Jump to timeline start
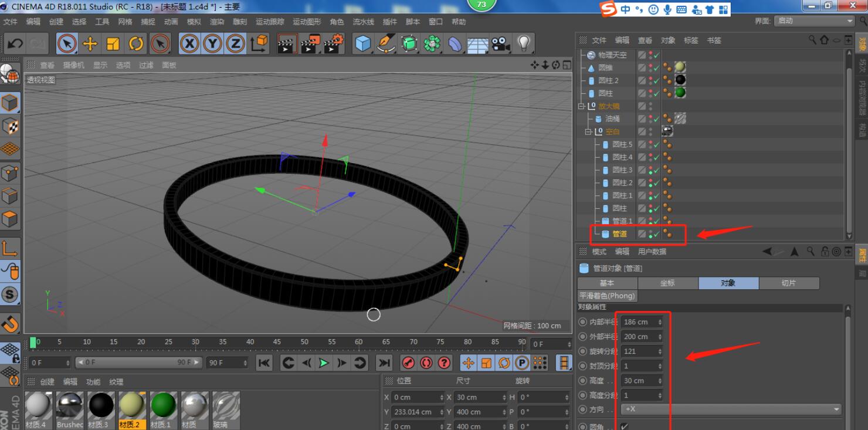Image resolution: width=868 pixels, height=430 pixels. click(x=265, y=363)
